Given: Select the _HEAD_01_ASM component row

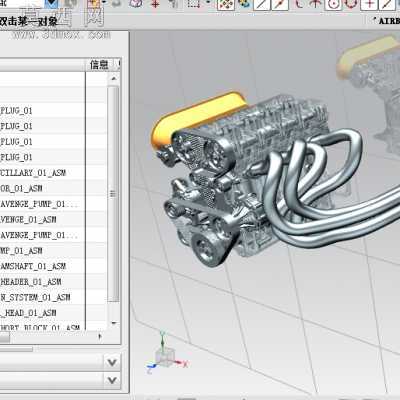Looking at the screenshot, I should pos(42,313).
